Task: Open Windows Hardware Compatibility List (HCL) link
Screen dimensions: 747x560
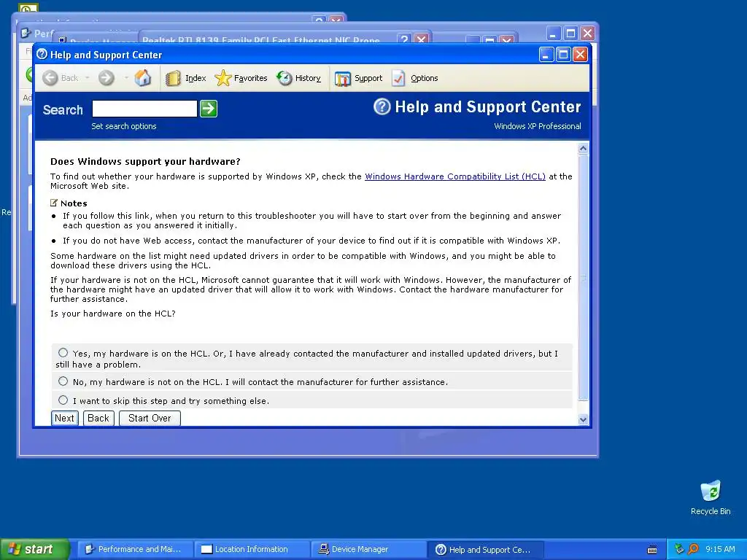Action: pyautogui.click(x=455, y=176)
